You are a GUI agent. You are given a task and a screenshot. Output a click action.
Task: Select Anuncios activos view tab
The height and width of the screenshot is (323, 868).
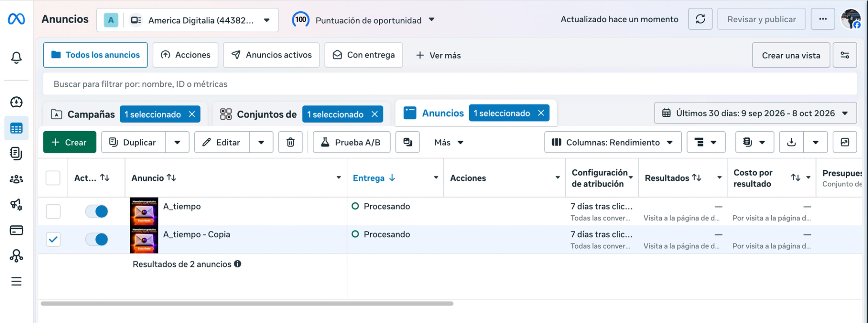pyautogui.click(x=271, y=55)
